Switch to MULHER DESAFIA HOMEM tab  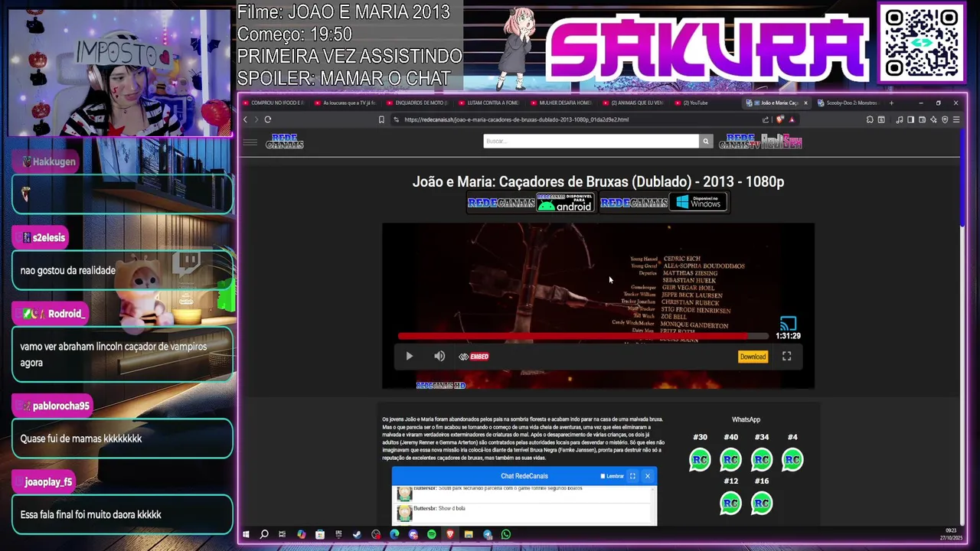coord(560,103)
